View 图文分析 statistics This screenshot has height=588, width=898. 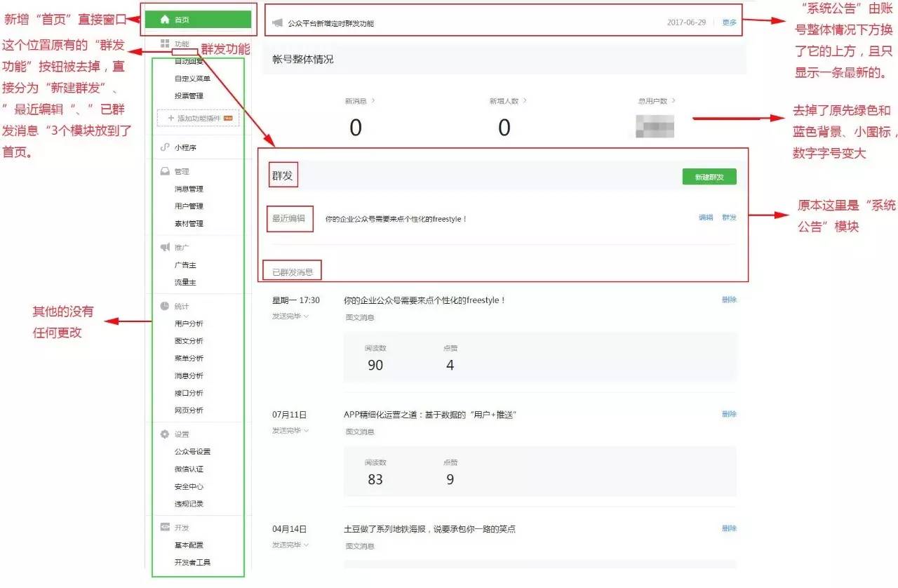click(x=189, y=341)
